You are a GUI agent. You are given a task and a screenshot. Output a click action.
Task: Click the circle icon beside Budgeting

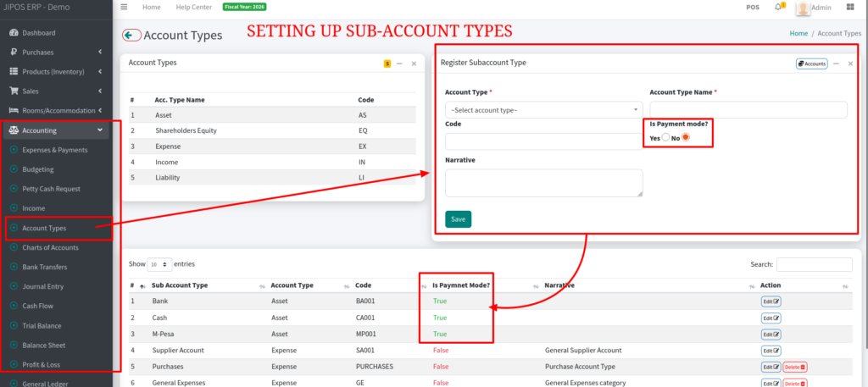click(x=14, y=169)
